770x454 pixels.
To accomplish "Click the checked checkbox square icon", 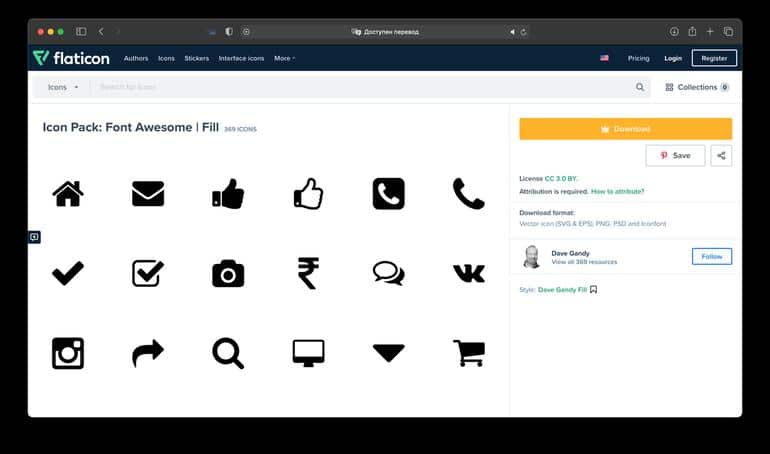I will [148, 273].
